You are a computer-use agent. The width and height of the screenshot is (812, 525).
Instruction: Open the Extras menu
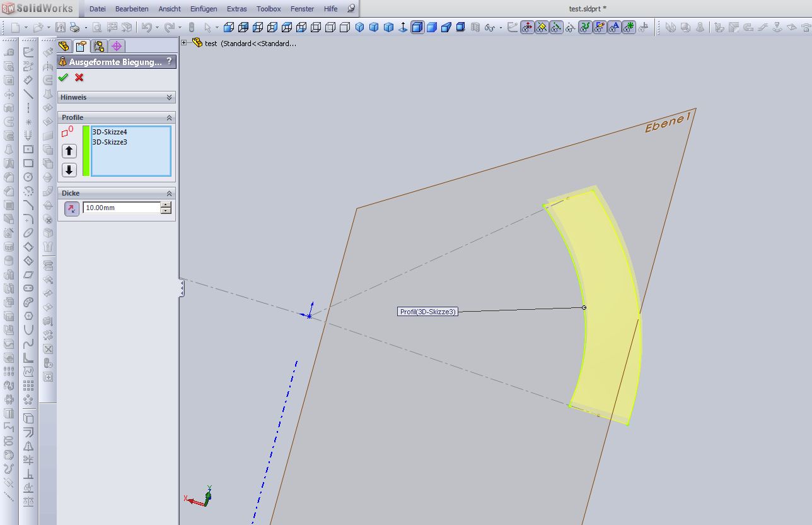236,9
